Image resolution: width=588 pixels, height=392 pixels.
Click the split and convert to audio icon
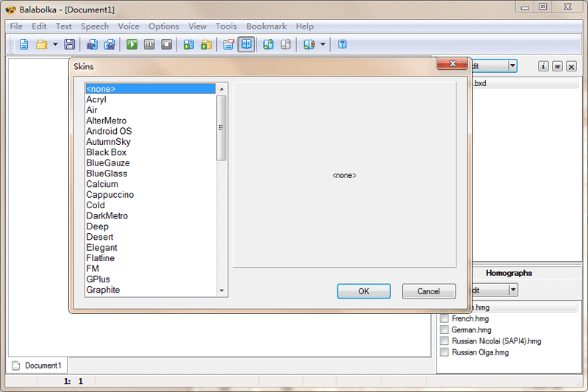110,45
